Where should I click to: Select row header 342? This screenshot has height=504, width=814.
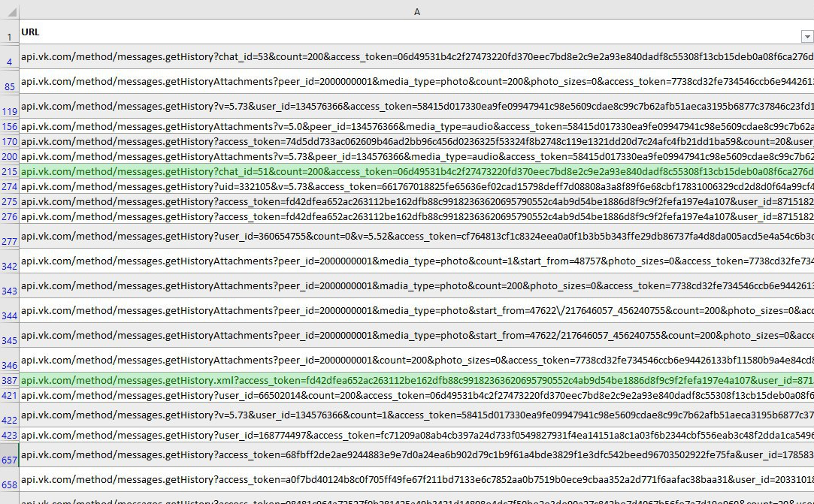point(9,261)
